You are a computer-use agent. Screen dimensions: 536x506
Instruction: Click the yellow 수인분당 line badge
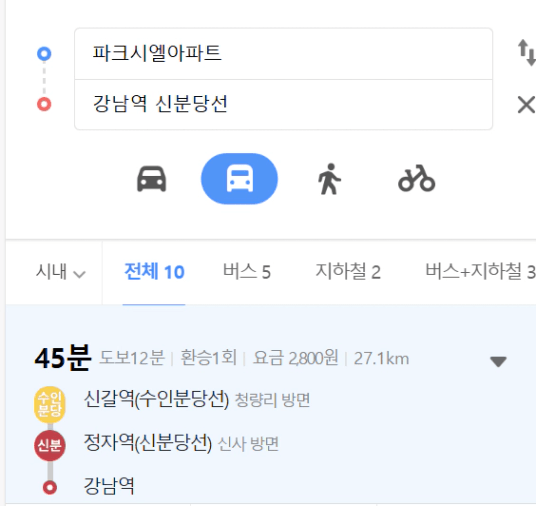[50, 405]
